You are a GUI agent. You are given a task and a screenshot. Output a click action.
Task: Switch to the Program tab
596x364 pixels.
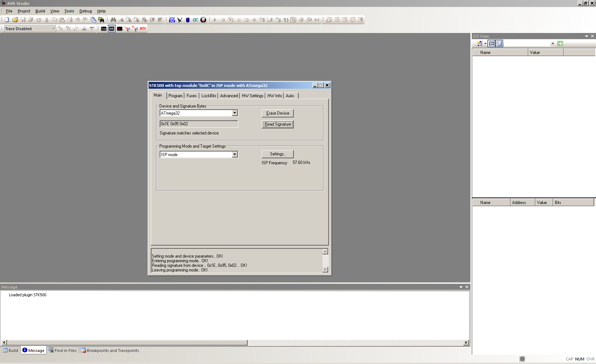click(x=176, y=96)
